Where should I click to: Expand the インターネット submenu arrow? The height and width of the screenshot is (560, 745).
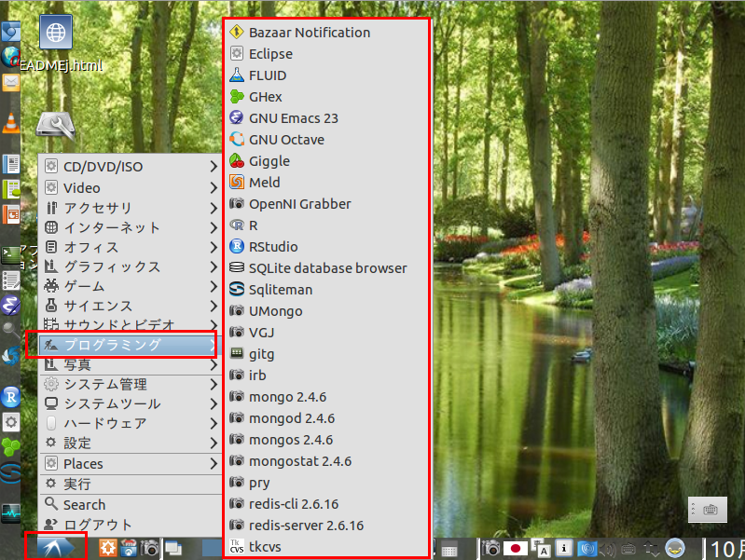point(214,227)
